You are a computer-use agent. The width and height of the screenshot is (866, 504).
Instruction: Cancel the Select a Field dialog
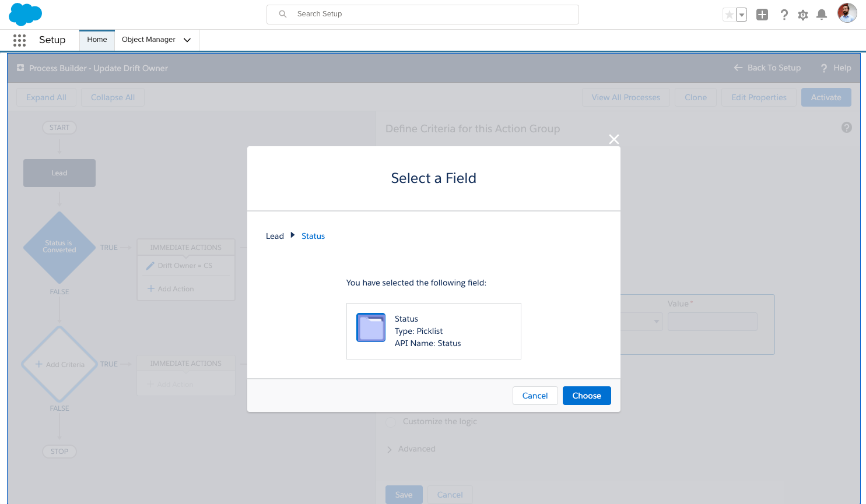(535, 396)
